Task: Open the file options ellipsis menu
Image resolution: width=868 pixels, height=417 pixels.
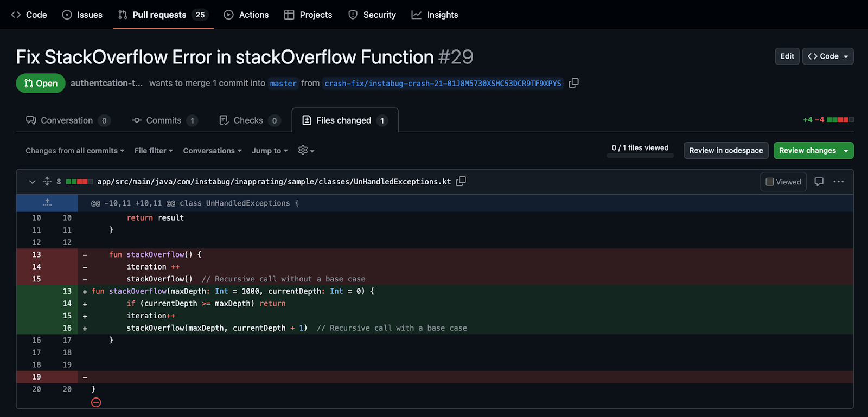Action: pos(838,182)
